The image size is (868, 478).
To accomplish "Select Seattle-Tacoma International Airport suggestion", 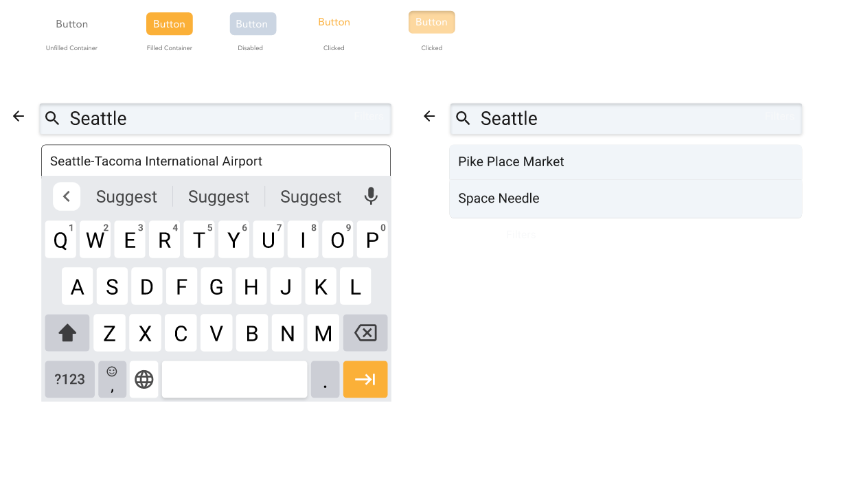I will pyautogui.click(x=216, y=161).
